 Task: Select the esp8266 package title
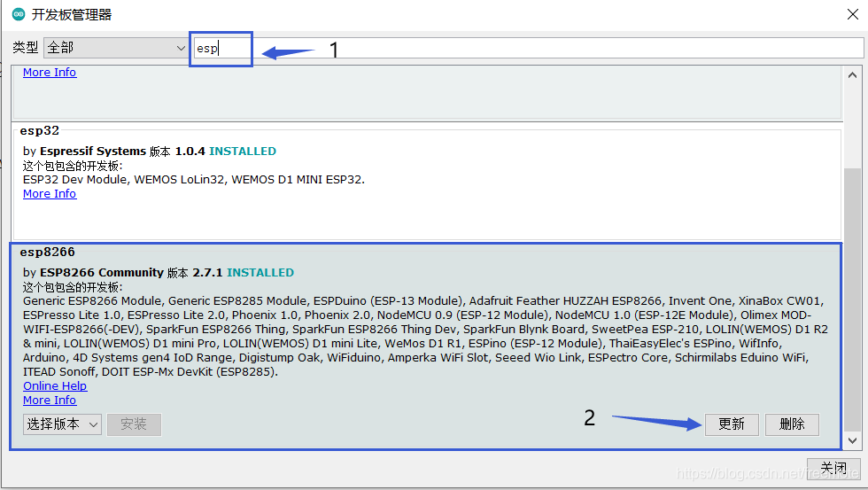(47, 252)
